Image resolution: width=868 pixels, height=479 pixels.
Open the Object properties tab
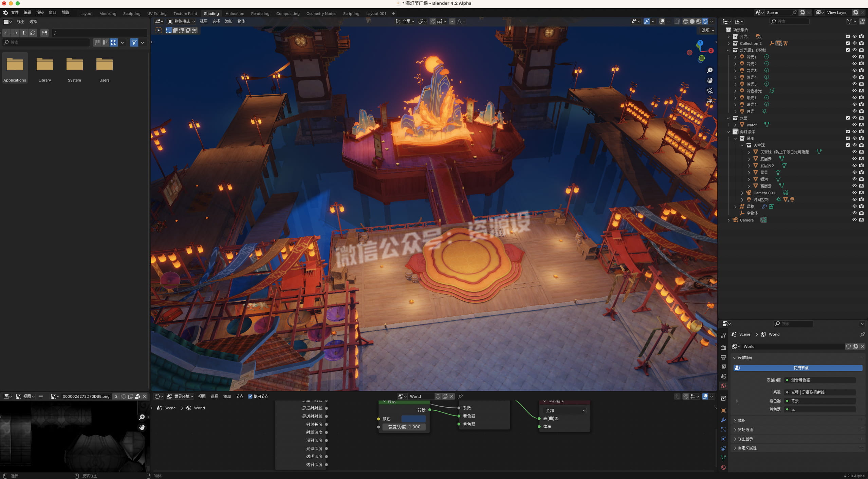(x=723, y=410)
